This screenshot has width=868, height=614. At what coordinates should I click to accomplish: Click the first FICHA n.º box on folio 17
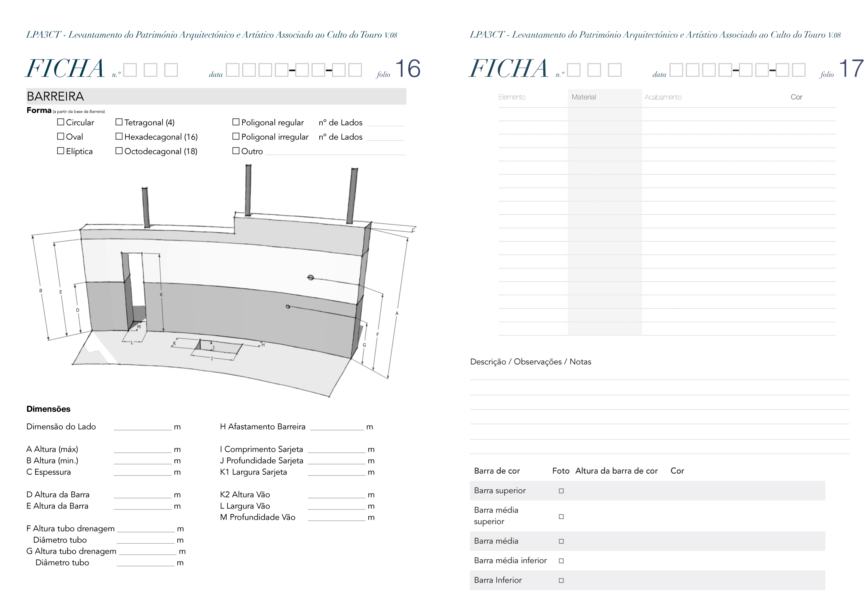pos(574,70)
